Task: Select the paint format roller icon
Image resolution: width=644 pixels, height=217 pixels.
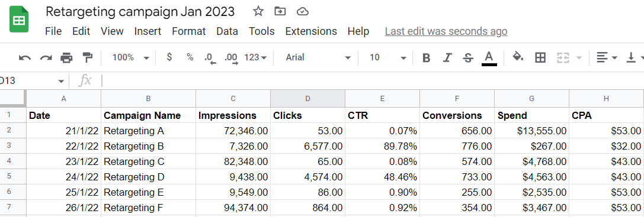Action: 87,57
